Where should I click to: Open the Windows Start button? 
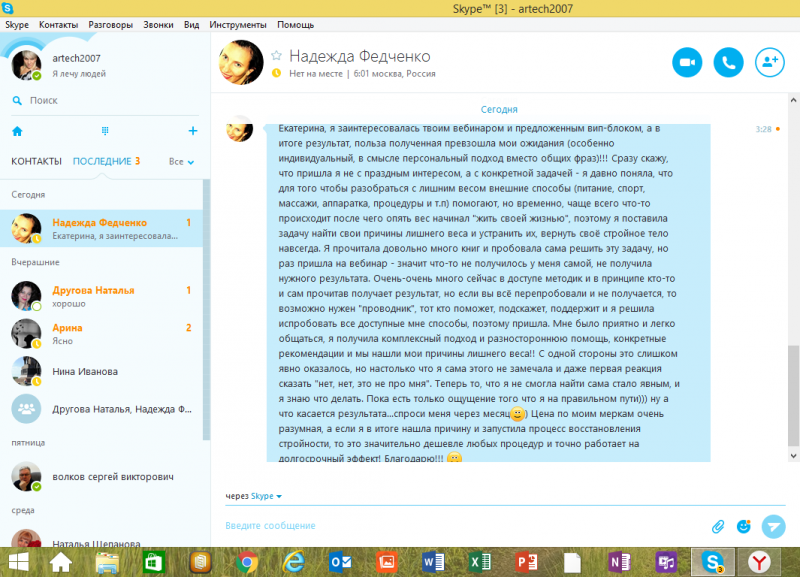[x=18, y=562]
